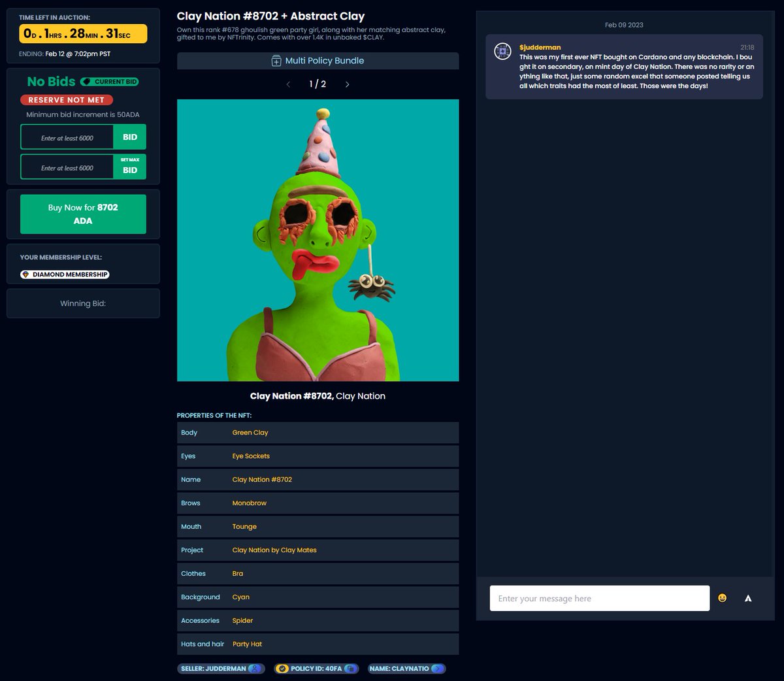Click policy verified check icon
Image resolution: width=784 pixels, height=681 pixels.
coord(282,669)
